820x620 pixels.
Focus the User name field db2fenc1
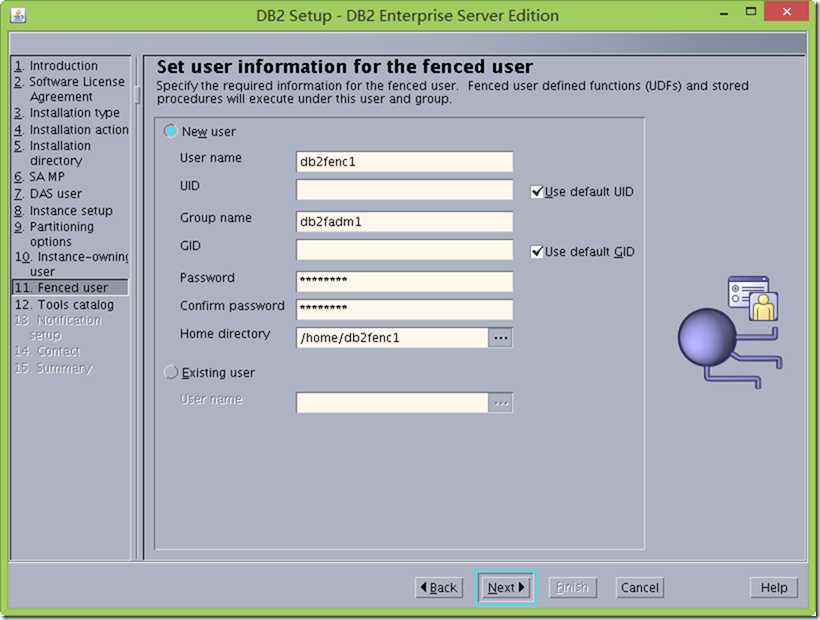pos(404,162)
